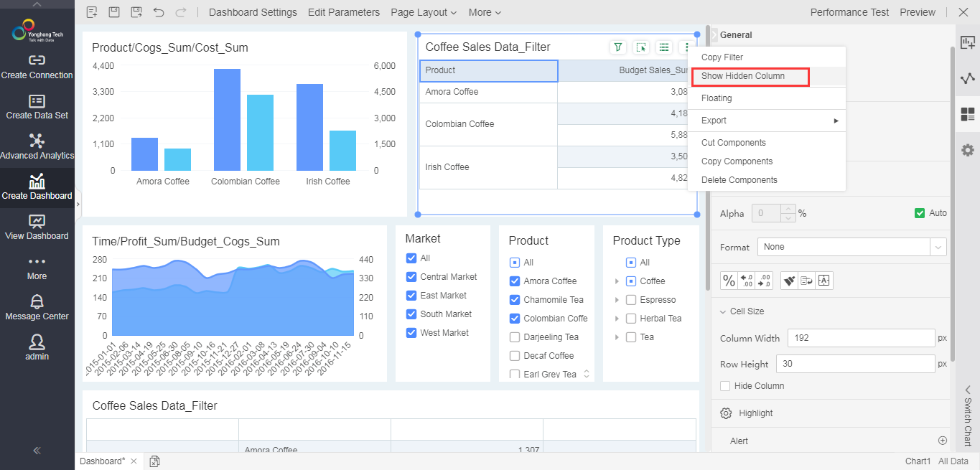
Task: Uncheck the Central Market checkbox
Action: coord(411,277)
